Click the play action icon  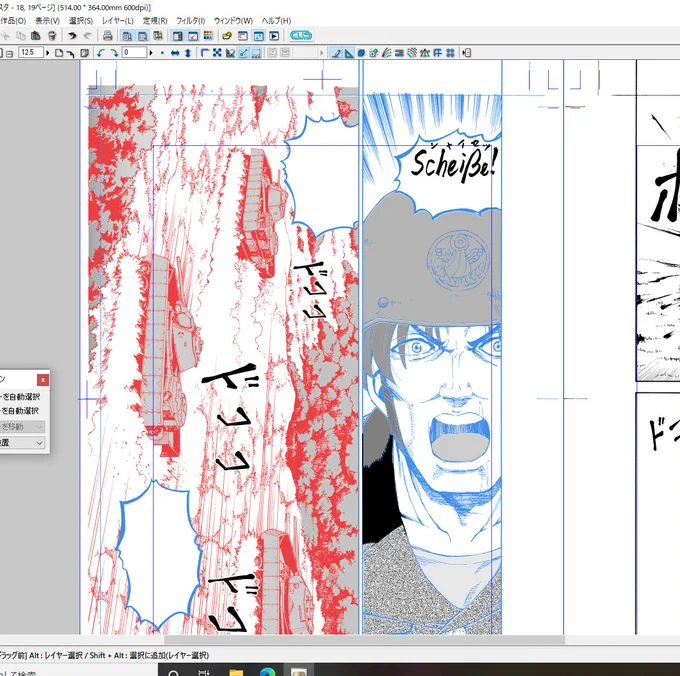[274, 36]
